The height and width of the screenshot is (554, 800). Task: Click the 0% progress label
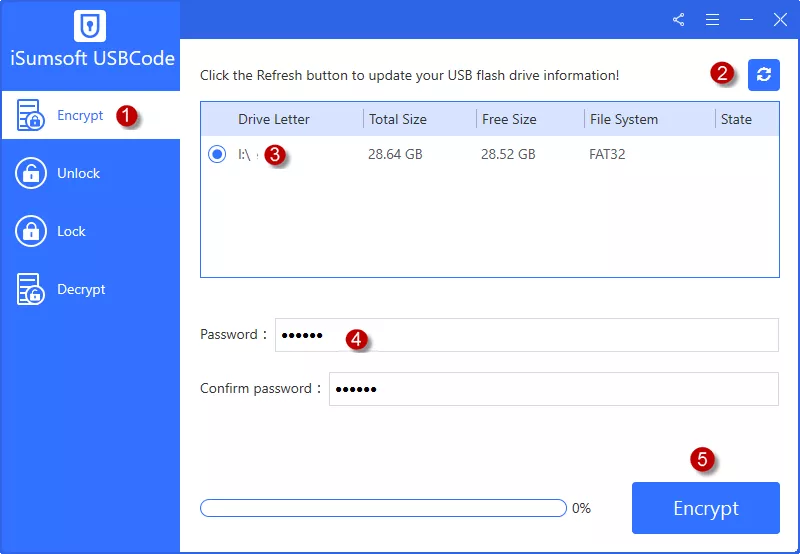[581, 508]
